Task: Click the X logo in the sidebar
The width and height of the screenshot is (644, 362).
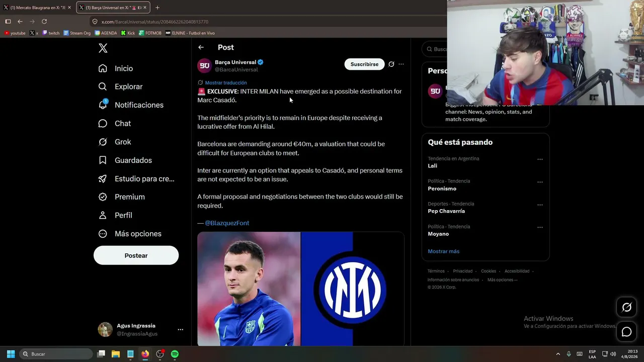Action: (103, 48)
